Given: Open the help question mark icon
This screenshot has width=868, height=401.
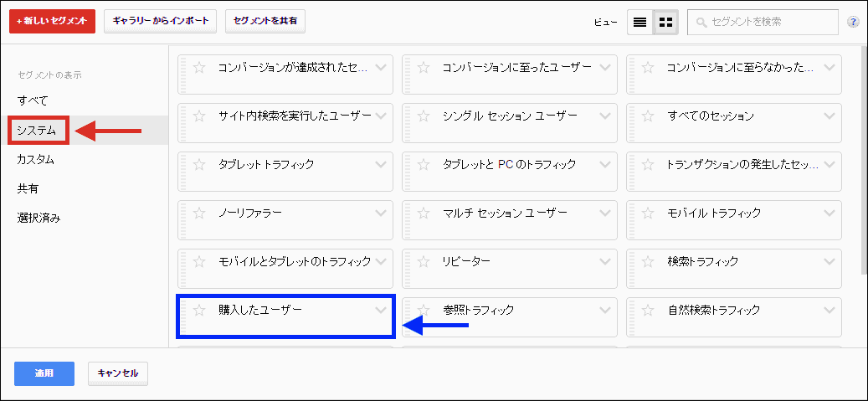Looking at the screenshot, I should 853,22.
